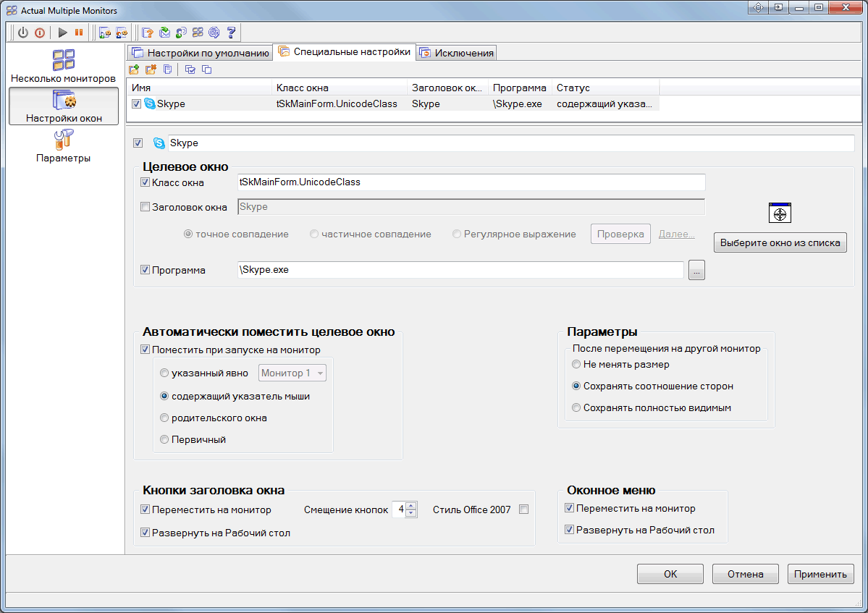868x613 pixels.
Task: Toggle the Стиль Office 2007 checkbox
Action: tap(523, 510)
